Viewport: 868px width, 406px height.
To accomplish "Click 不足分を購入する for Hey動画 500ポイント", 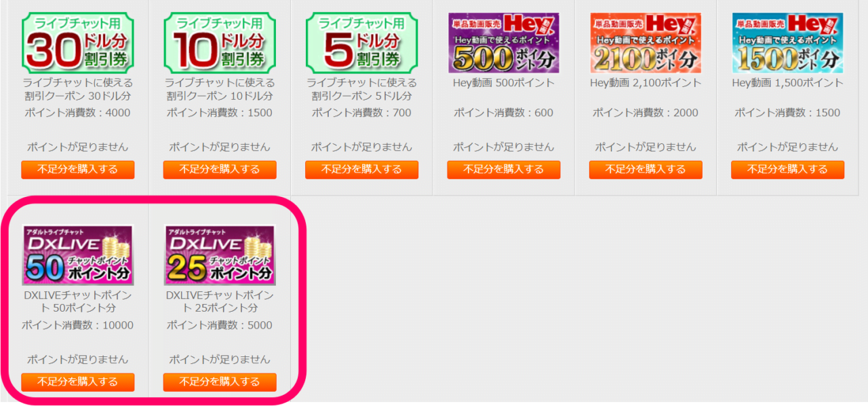I will tap(504, 170).
